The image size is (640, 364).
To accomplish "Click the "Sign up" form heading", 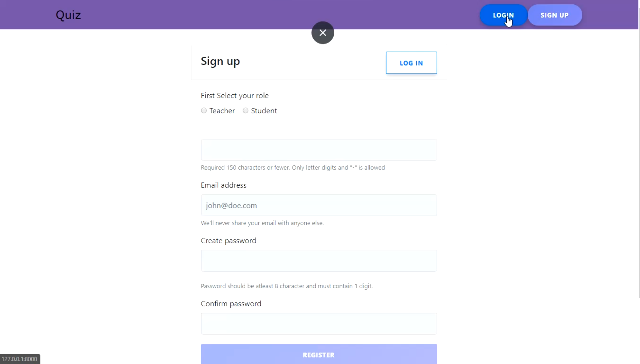I will tap(220, 61).
